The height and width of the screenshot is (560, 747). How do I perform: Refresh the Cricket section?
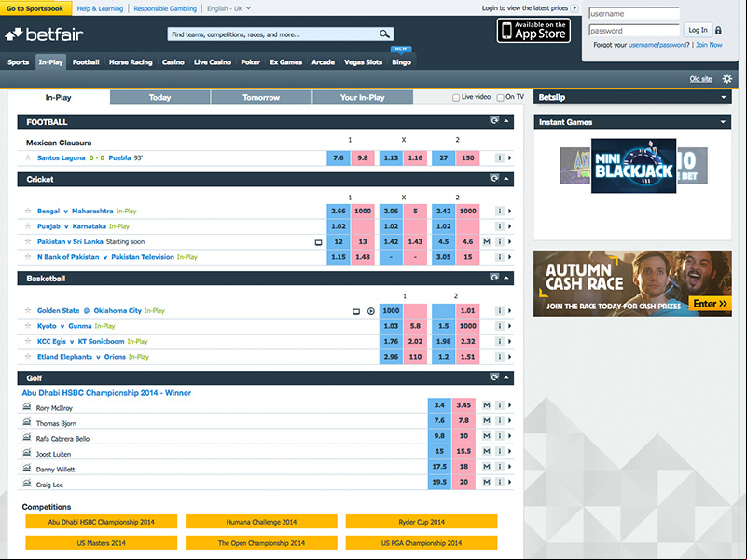tap(494, 178)
